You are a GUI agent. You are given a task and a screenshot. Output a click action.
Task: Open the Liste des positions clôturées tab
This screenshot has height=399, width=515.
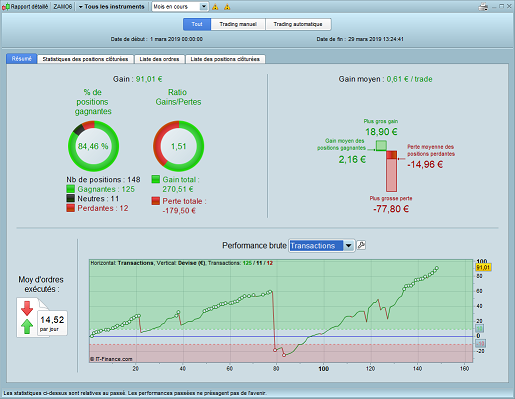coord(225,59)
